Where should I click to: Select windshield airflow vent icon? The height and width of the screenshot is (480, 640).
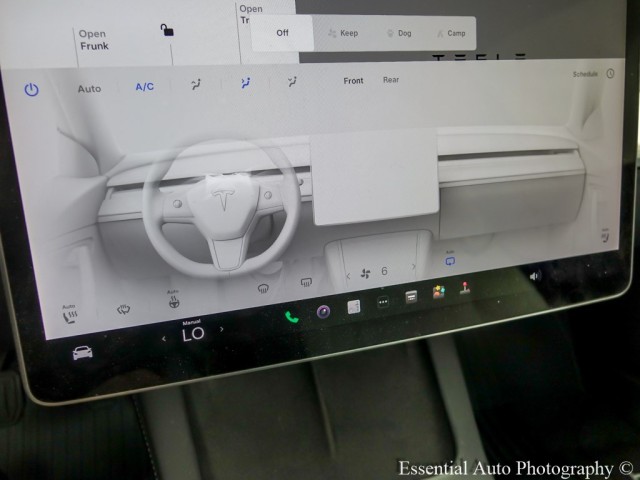point(196,84)
